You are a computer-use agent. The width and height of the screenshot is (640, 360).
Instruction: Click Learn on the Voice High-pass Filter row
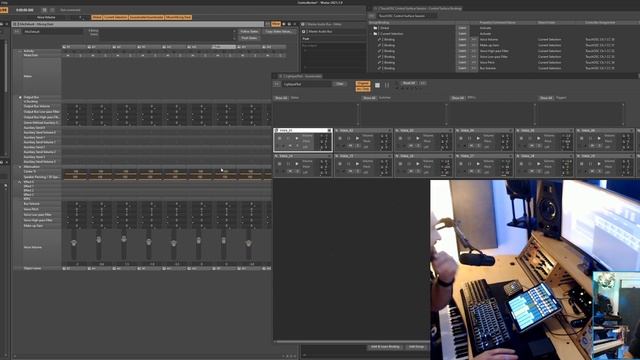pyautogui.click(x=462, y=51)
